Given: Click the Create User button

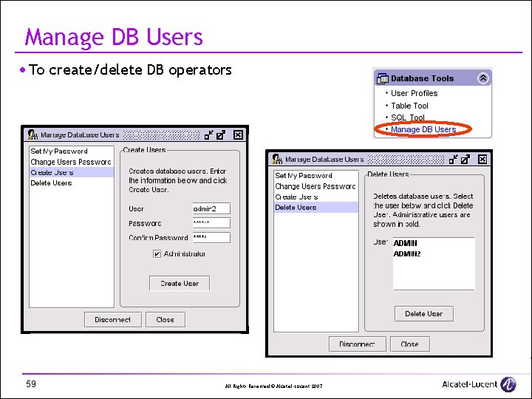Looking at the screenshot, I should coord(180,283).
